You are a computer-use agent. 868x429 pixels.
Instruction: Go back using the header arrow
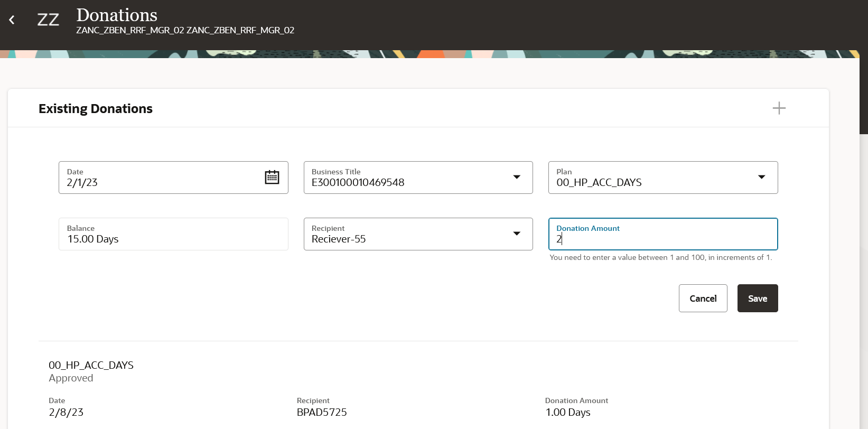[12, 20]
